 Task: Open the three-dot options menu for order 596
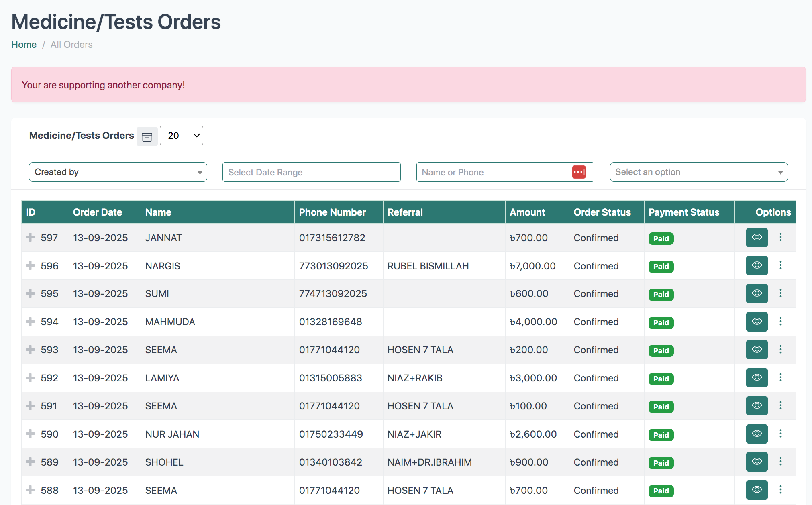[x=780, y=265]
